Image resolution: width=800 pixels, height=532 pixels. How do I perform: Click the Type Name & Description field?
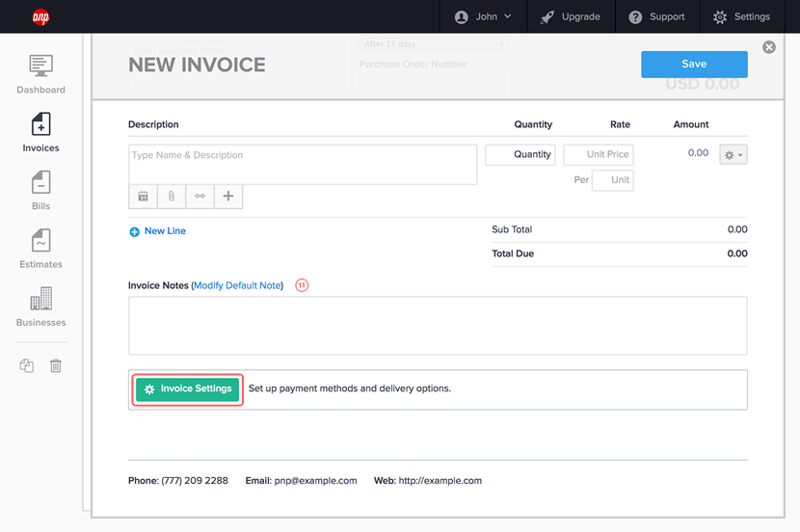tap(303, 164)
